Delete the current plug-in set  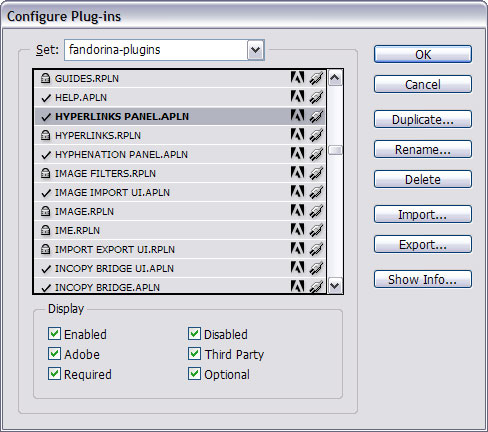[x=423, y=179]
